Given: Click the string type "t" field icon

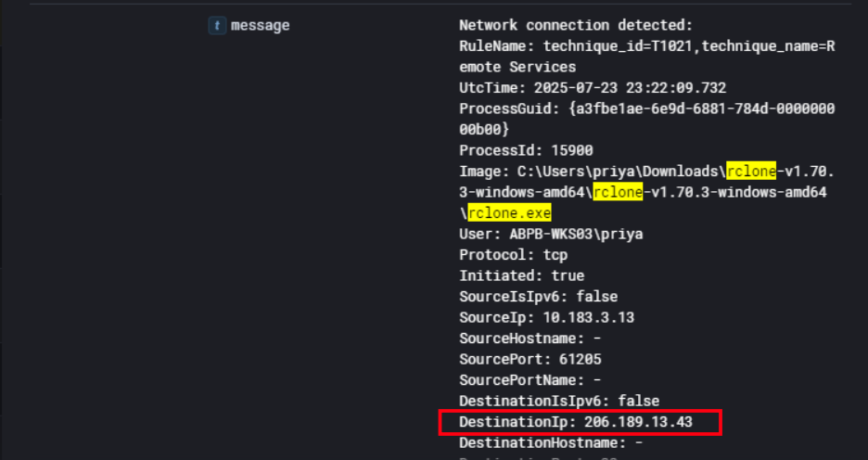Looking at the screenshot, I should click(216, 26).
